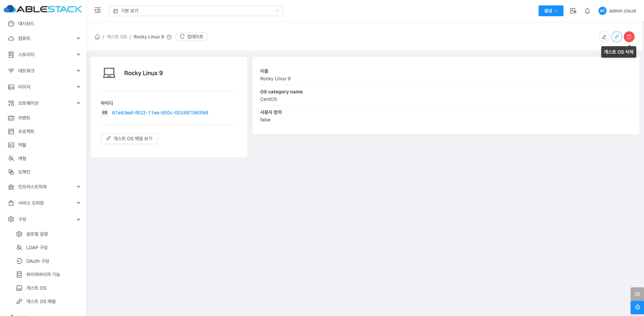This screenshot has width=644, height=316.
Task: Open 게스트 OS 매핑 submenu item
Action: (43, 301)
